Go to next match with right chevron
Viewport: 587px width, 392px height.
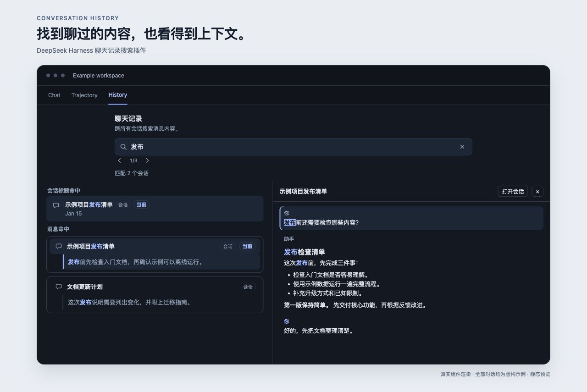[147, 160]
